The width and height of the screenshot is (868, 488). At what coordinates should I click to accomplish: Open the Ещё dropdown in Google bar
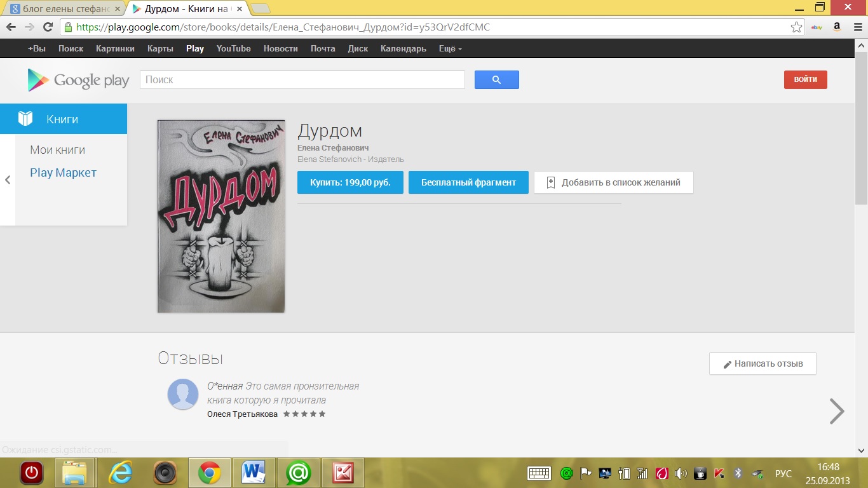point(451,48)
